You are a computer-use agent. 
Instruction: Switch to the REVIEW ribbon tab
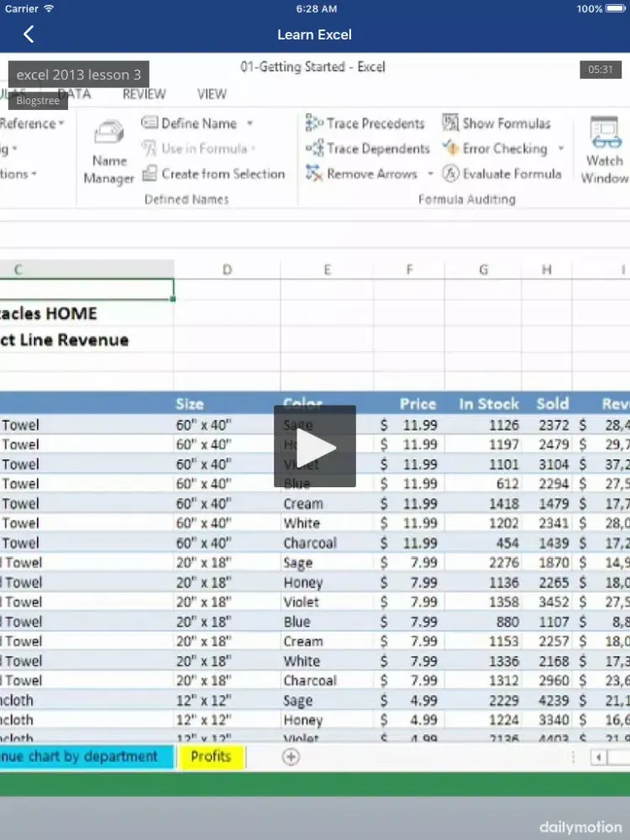point(144,94)
